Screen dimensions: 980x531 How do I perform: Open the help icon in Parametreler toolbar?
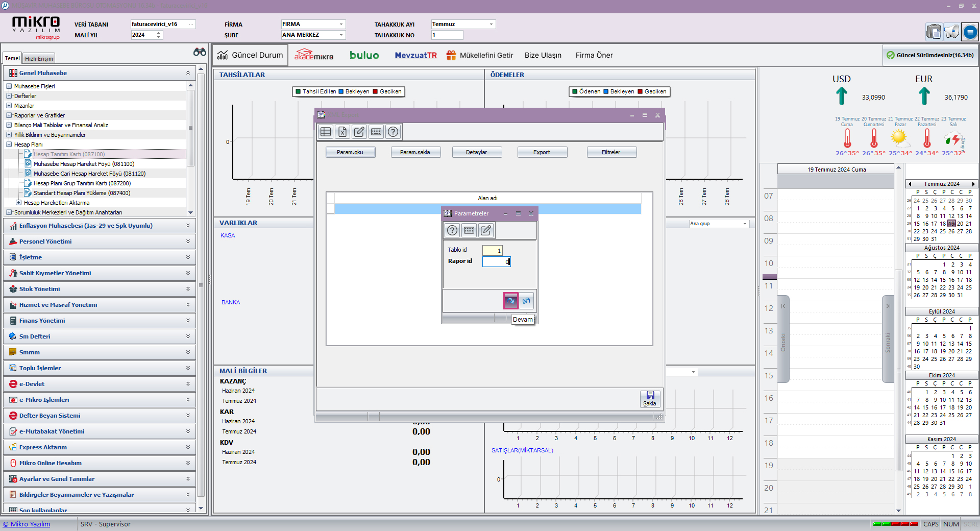[x=452, y=230]
